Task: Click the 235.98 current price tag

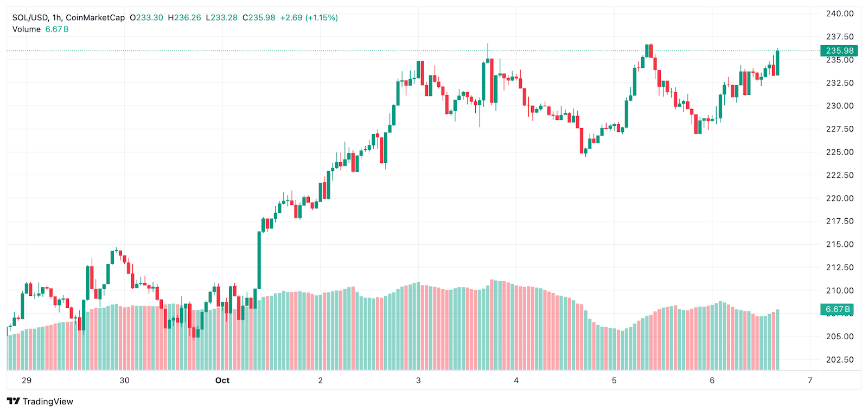Action: click(839, 50)
